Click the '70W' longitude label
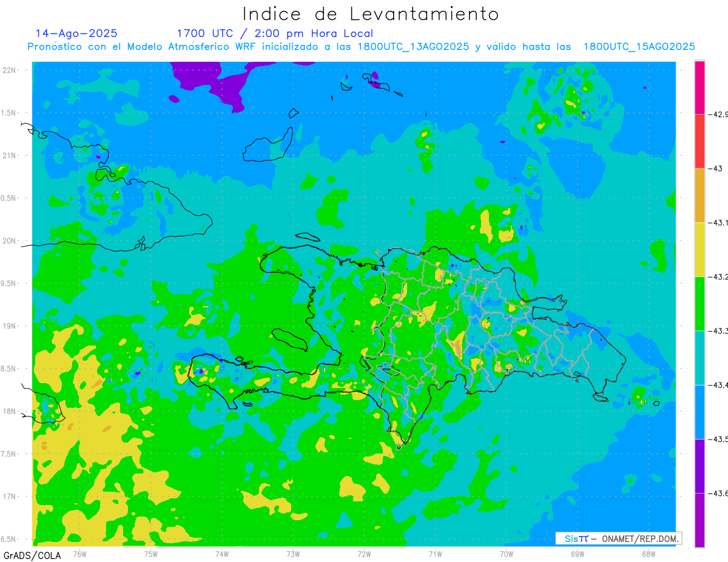The image size is (728, 562). click(x=507, y=554)
